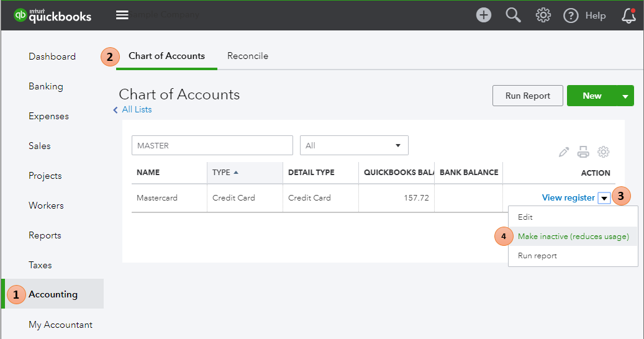
Task: Open the Reports section
Action: pos(45,235)
